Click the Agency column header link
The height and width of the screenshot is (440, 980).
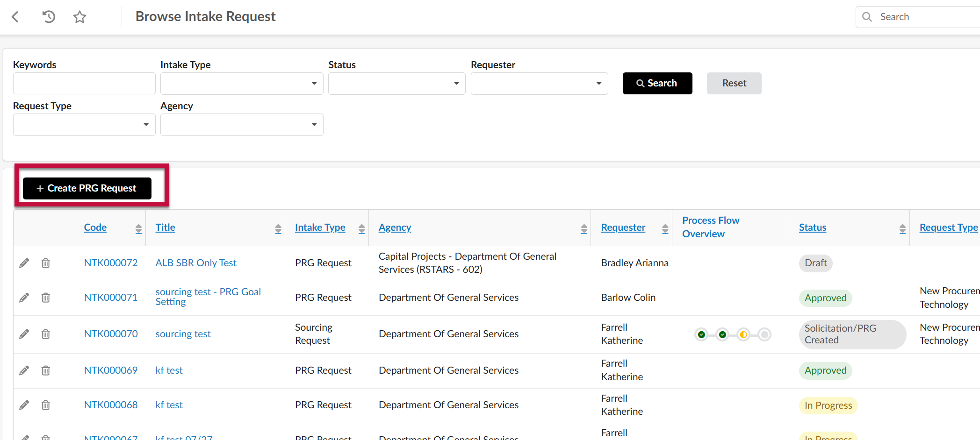(395, 227)
